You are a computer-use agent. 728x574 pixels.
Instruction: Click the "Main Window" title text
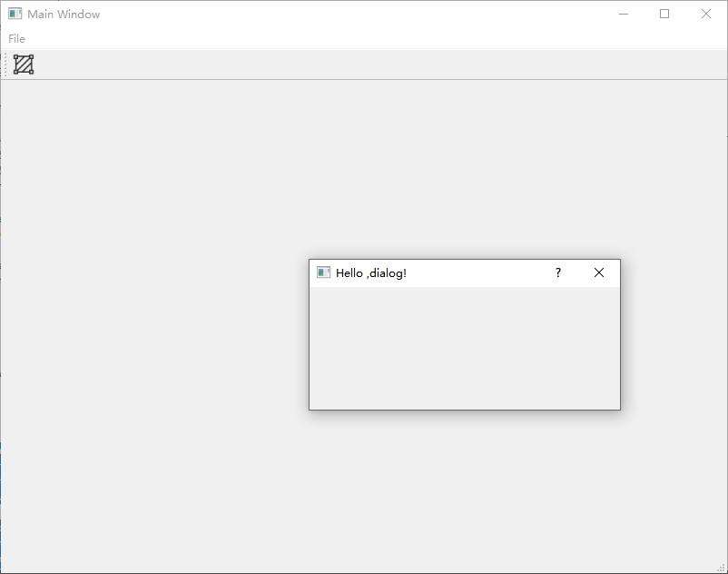(x=64, y=15)
